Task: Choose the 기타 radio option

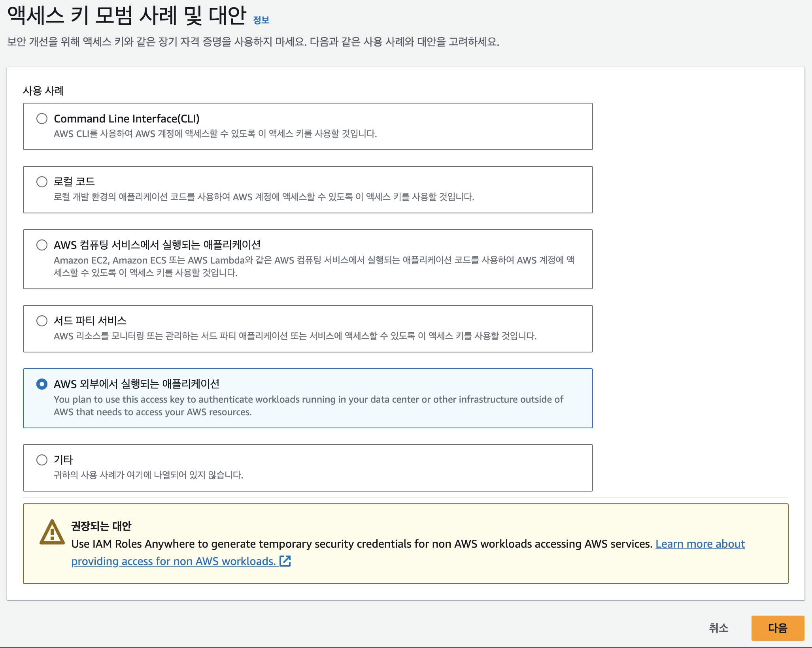Action: (x=42, y=460)
